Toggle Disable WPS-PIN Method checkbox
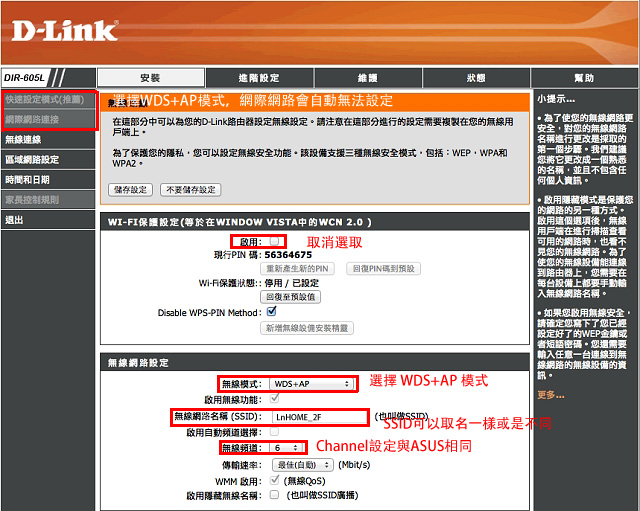Screen dimensions: 640x511 coord(271,311)
